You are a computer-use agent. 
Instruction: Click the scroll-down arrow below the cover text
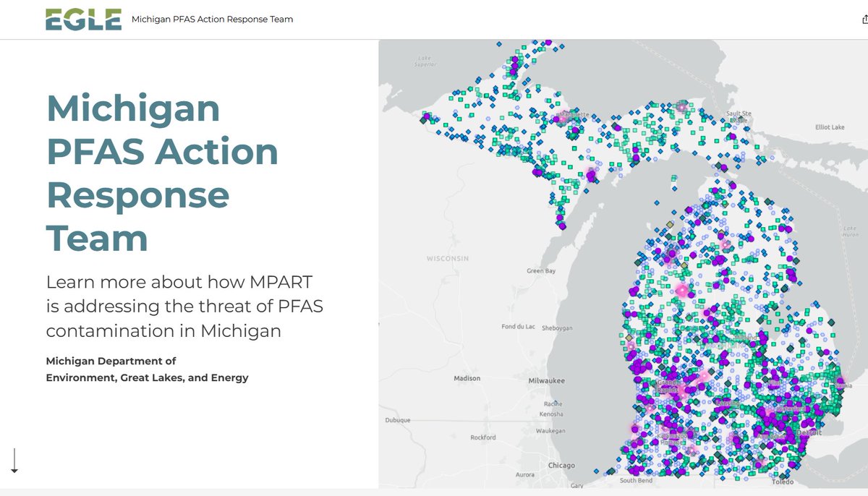(14, 461)
